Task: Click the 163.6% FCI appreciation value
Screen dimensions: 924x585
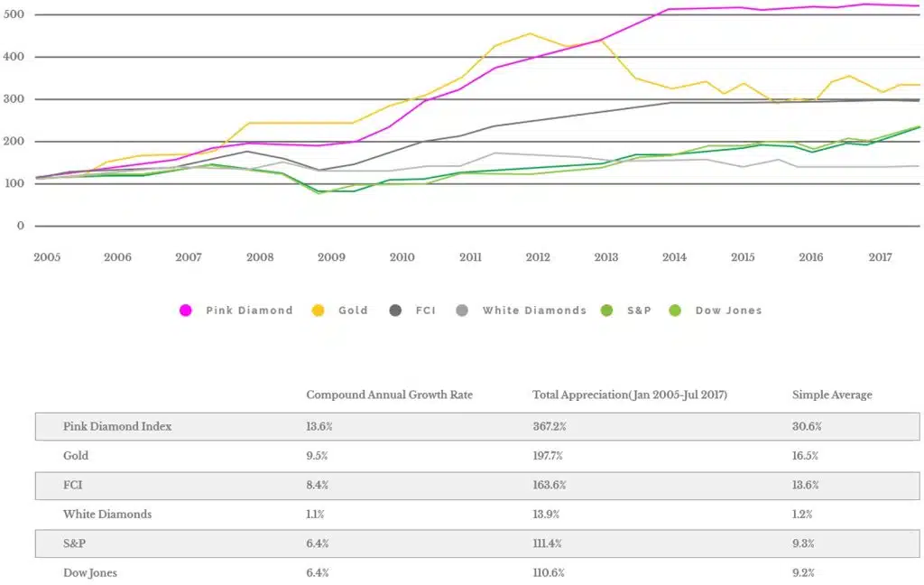Action: [550, 486]
